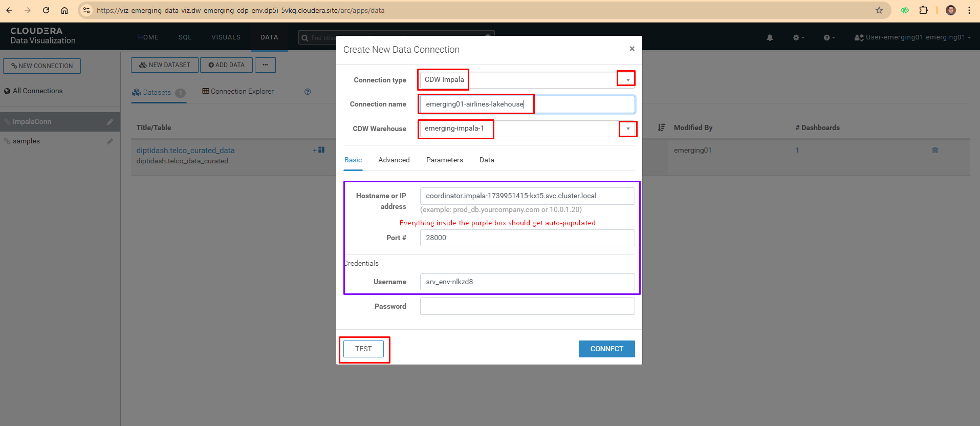This screenshot has width=980, height=426.
Task: Bookmark this page with the star
Action: 879,10
